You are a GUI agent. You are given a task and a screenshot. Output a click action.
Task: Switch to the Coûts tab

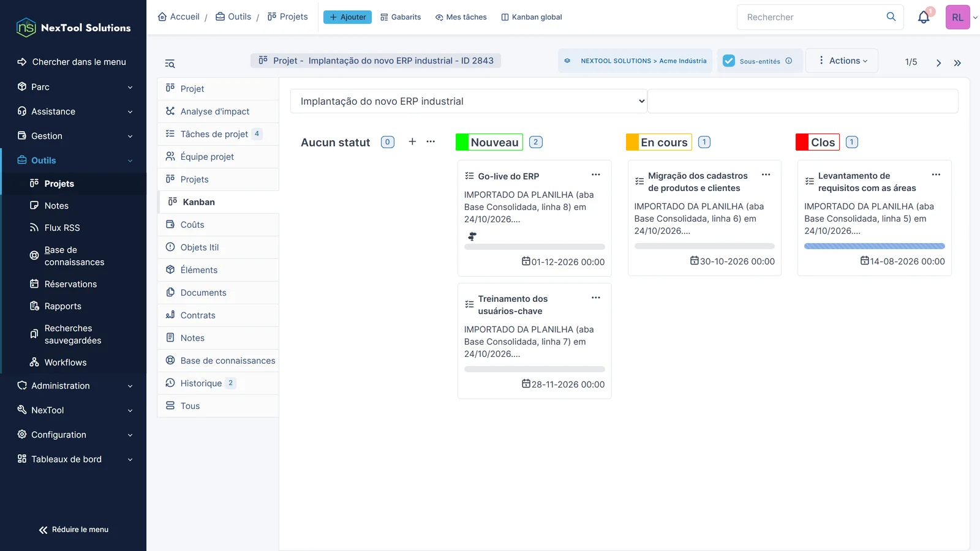(218, 225)
